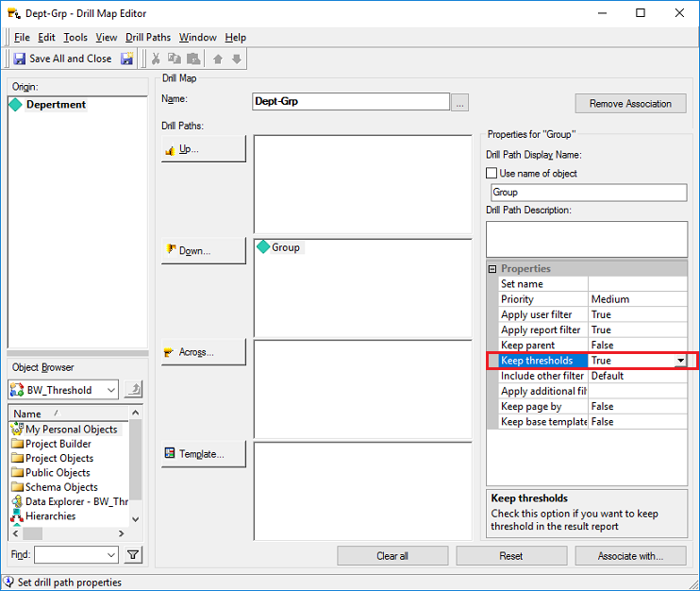Select the Apply user filter property
The image size is (700, 591).
pyautogui.click(x=592, y=314)
